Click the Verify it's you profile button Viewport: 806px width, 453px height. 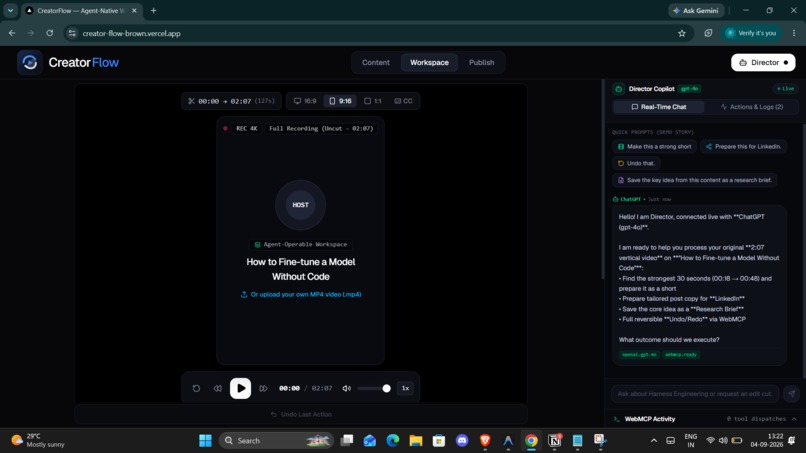750,33
